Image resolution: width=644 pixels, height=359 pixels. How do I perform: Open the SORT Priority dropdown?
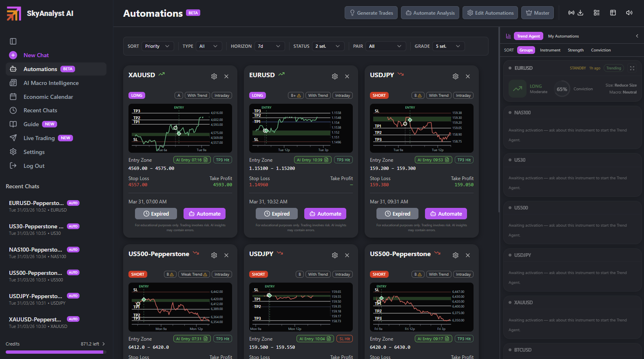157,46
